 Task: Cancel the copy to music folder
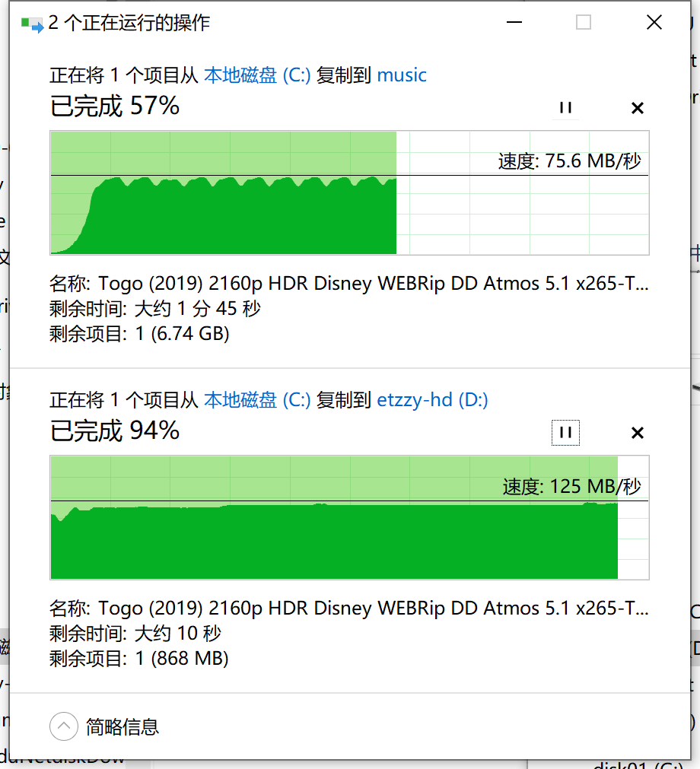point(638,108)
